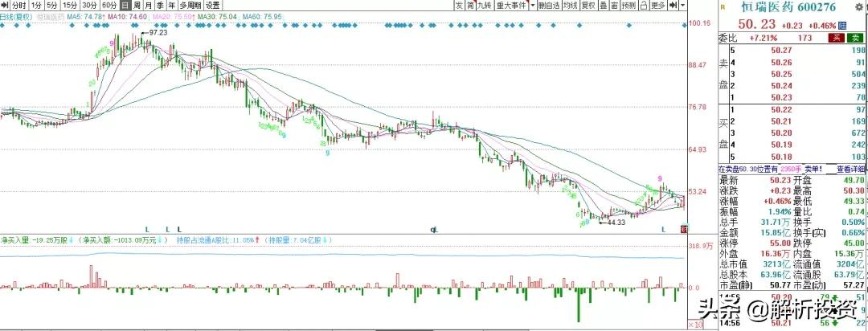868x331 pixels.
Task: Click the 简 toolbar button
Action: (x=470, y=5)
